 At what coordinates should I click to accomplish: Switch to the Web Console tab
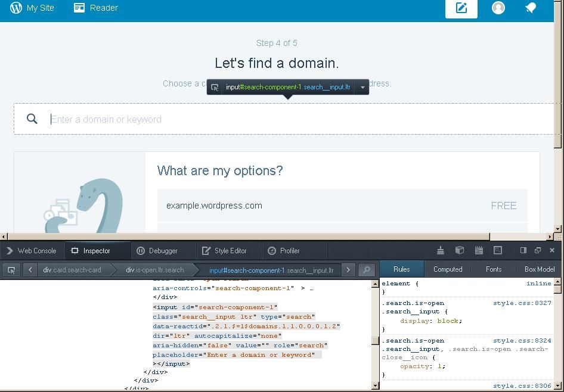[x=31, y=251]
